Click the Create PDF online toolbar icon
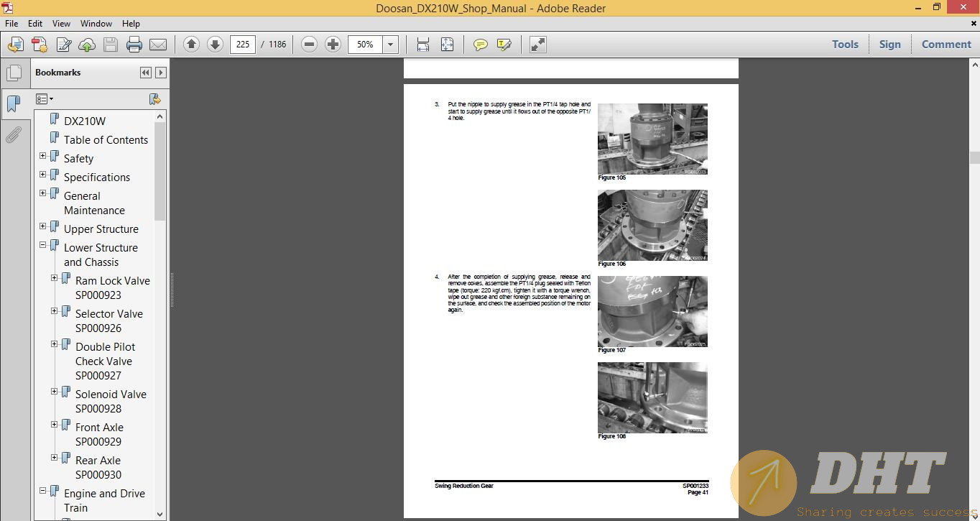Image resolution: width=980 pixels, height=521 pixels. click(15, 45)
